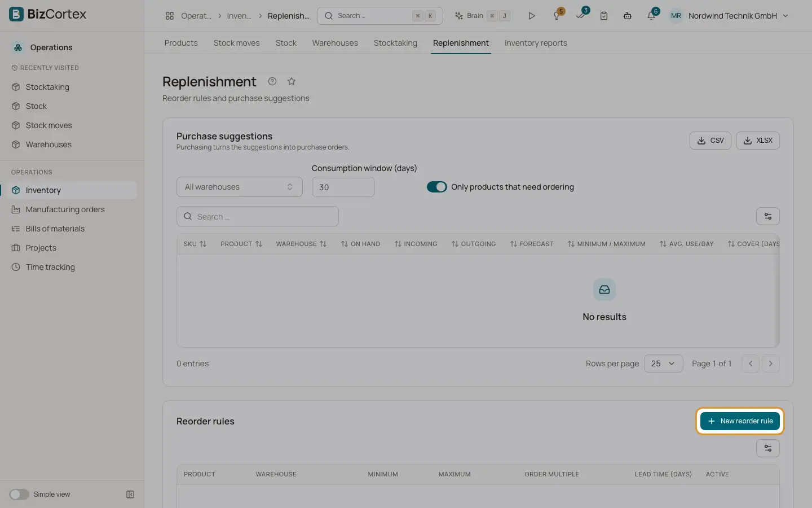Open the clipboard tasks icon
812x508 pixels.
604,16
